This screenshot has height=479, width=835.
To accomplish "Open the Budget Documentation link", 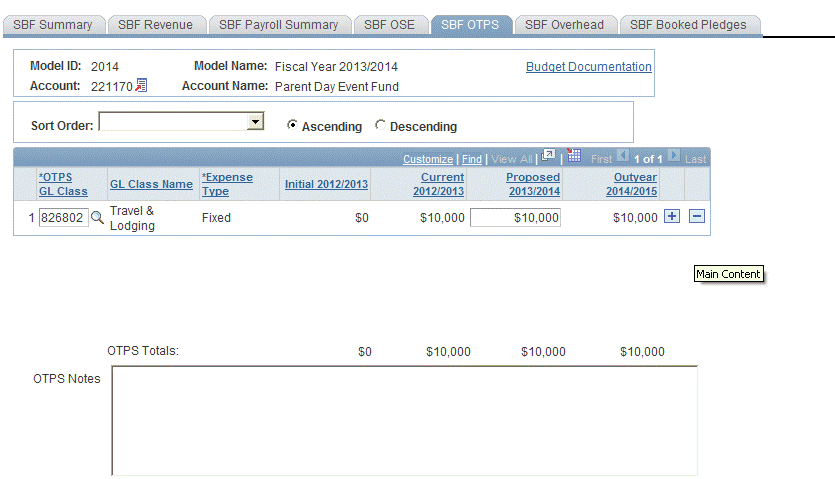I will coord(588,67).
